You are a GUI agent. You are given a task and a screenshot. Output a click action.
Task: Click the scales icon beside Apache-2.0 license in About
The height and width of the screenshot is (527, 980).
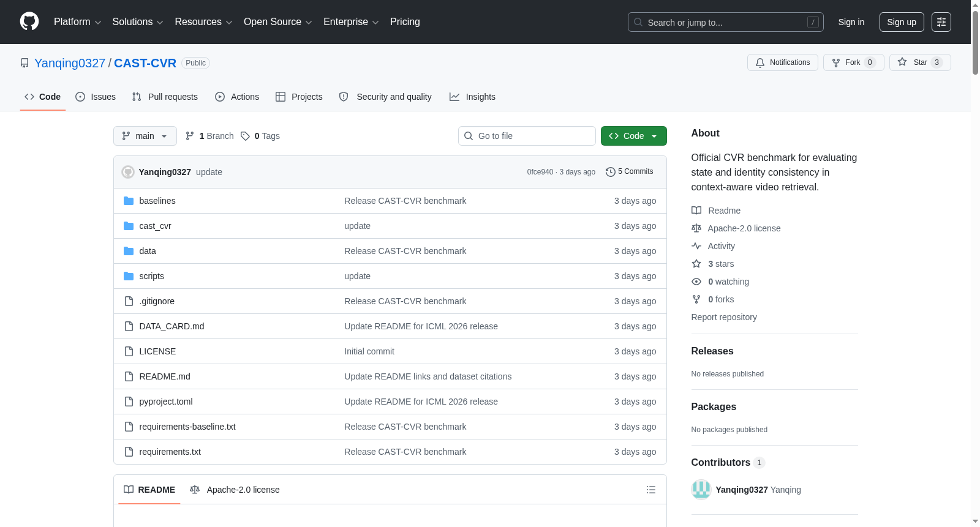tap(696, 228)
